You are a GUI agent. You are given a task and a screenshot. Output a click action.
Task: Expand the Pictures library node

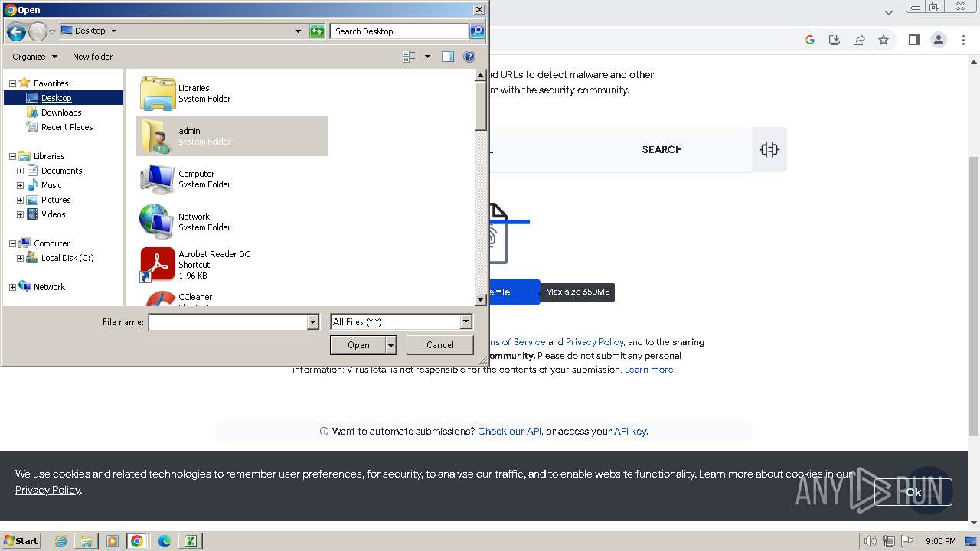point(20,200)
